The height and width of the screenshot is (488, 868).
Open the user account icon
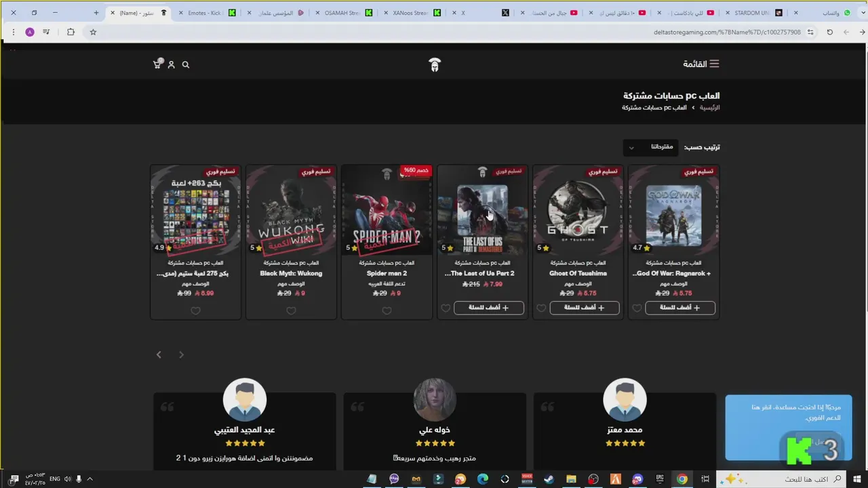tap(172, 64)
